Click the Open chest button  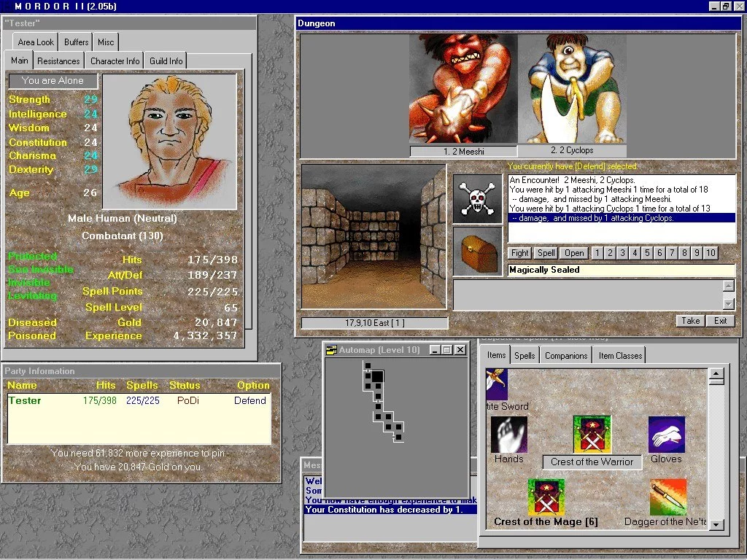point(574,253)
